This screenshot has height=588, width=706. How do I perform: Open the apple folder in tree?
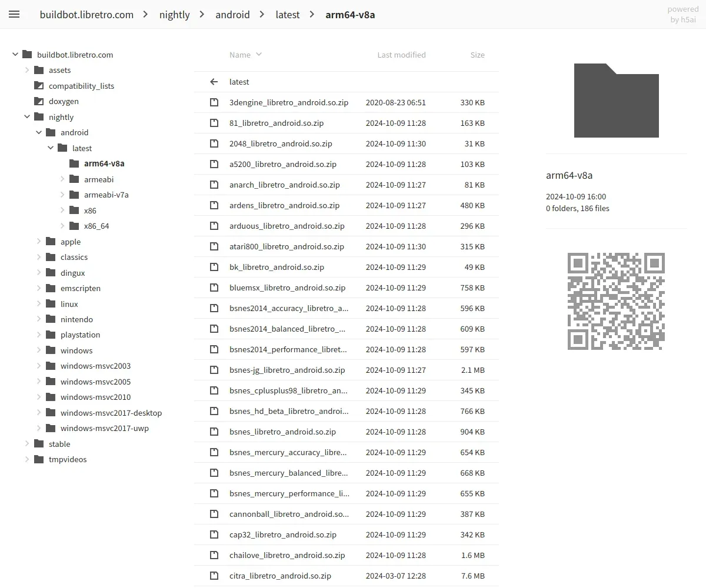71,242
